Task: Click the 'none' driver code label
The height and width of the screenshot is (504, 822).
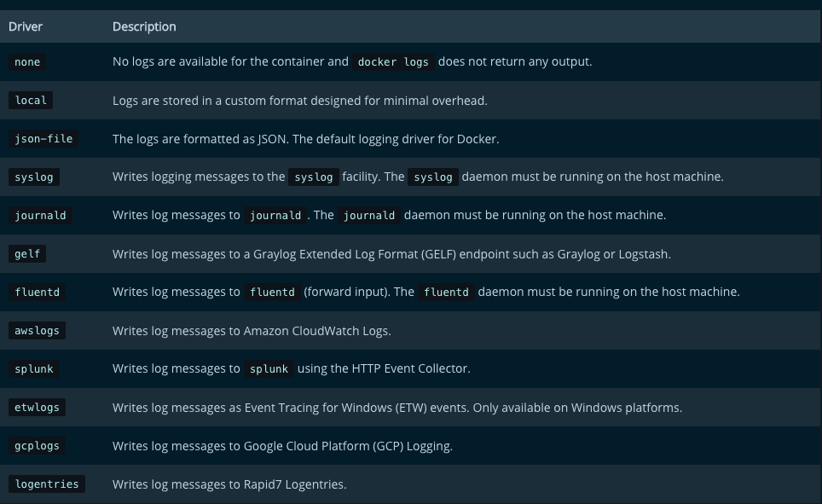Action: 27,62
